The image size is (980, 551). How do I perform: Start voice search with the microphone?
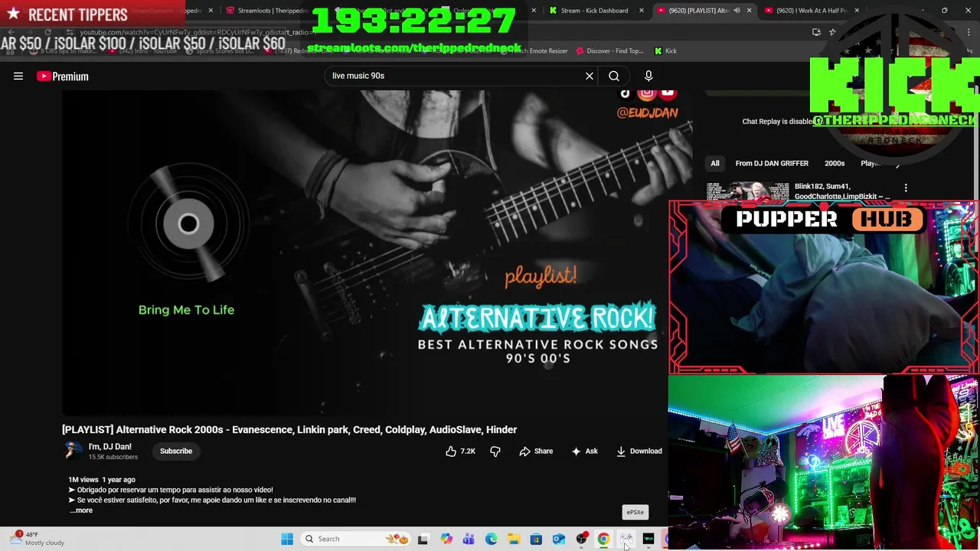pos(648,76)
